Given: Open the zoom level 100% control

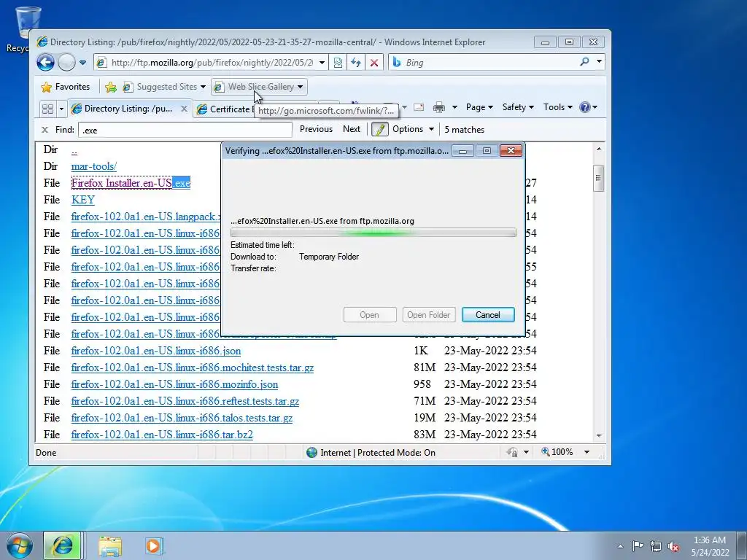Looking at the screenshot, I should click(x=557, y=451).
